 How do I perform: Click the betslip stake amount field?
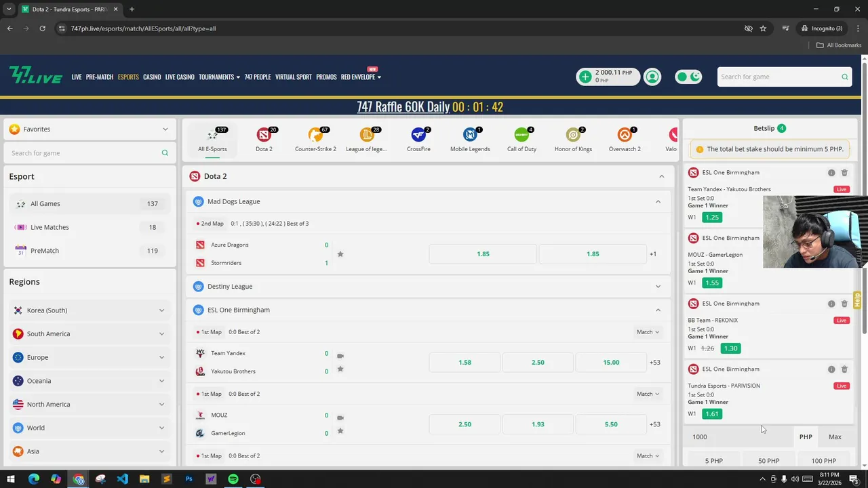point(738,437)
